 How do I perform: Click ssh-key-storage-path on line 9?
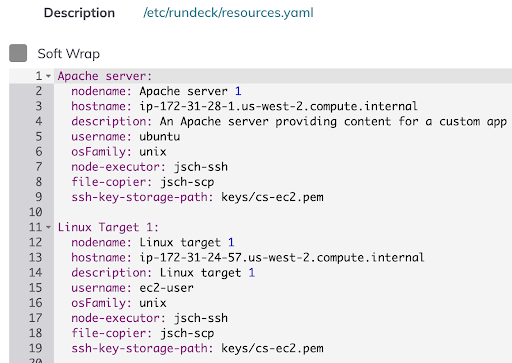[197, 197]
